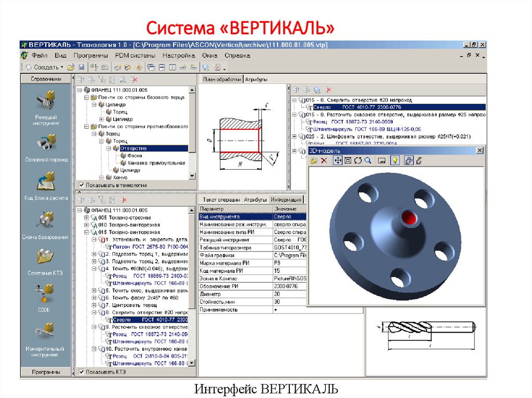This screenshot has height=398, width=532.
Task: Switch to the Информация tab
Action: tap(286, 200)
